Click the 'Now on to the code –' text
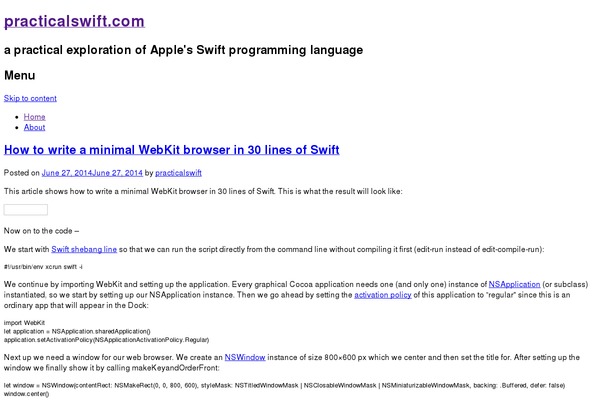600x400 pixels. coord(41,231)
